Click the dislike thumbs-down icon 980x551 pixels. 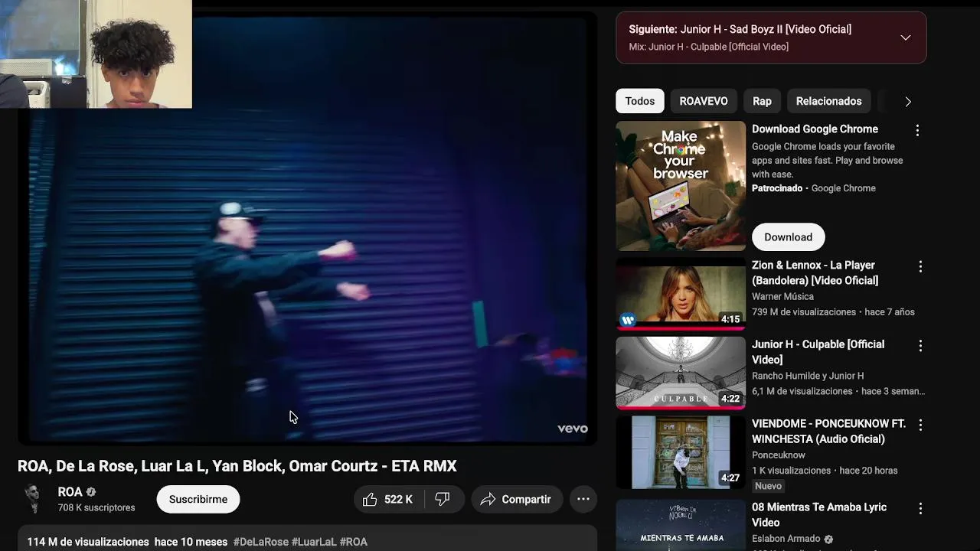click(442, 499)
